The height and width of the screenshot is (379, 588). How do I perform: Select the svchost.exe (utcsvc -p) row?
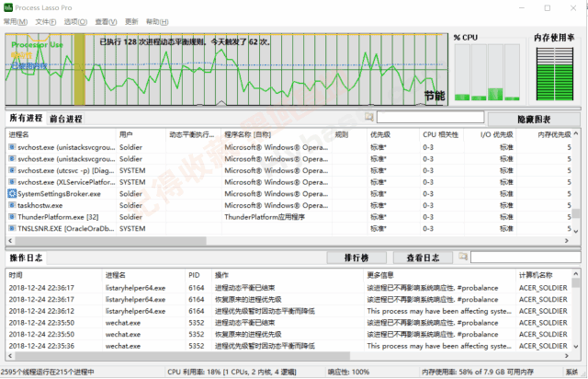(289, 170)
